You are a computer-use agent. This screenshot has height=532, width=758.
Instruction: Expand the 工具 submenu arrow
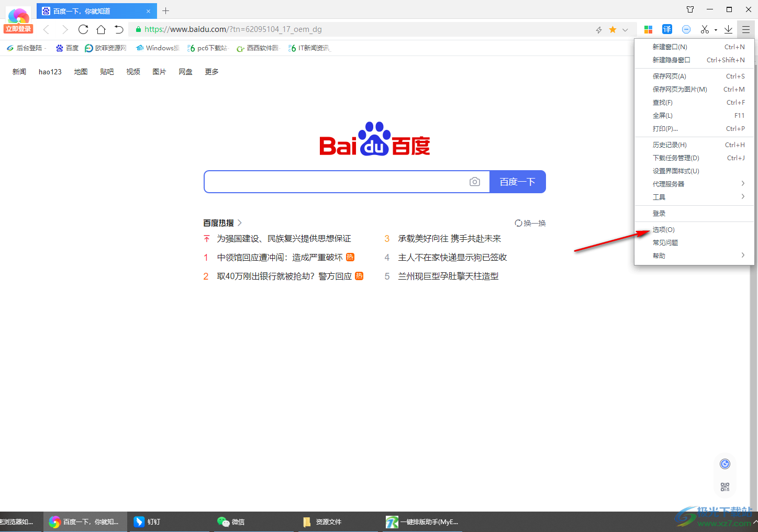pyautogui.click(x=743, y=196)
